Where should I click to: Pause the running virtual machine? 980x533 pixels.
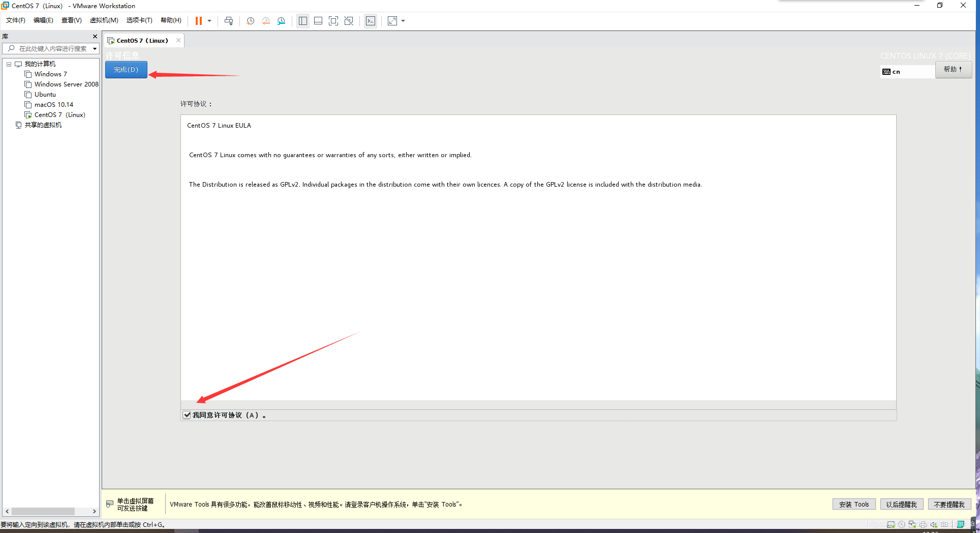click(x=198, y=21)
